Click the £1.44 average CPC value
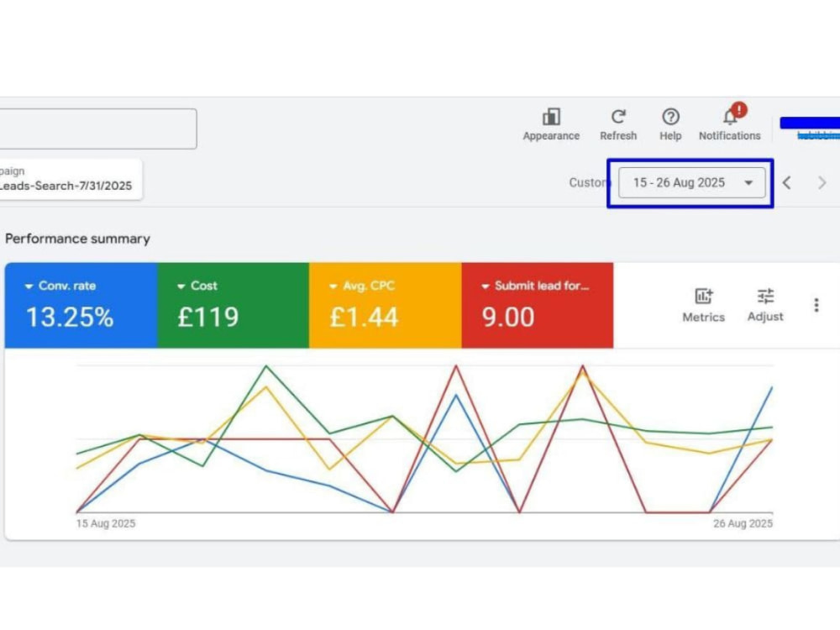This screenshot has width=840, height=630. coord(364,317)
